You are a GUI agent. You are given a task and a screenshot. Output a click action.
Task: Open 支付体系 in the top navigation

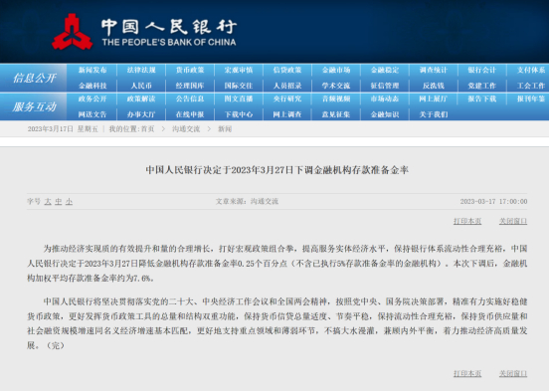click(x=531, y=71)
